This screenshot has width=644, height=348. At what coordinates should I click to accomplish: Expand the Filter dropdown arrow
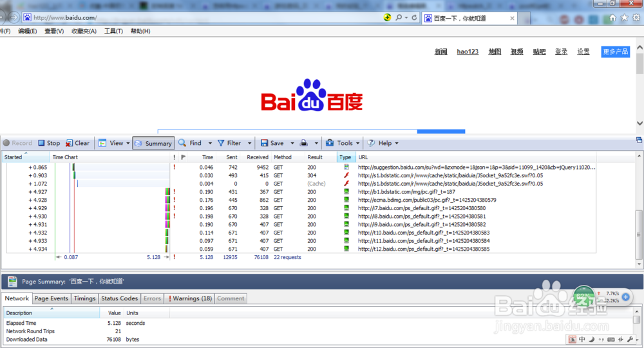coord(249,144)
